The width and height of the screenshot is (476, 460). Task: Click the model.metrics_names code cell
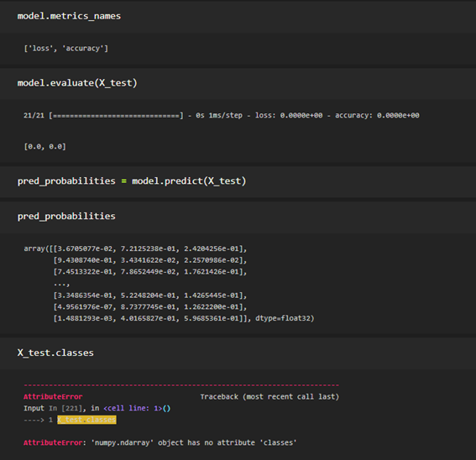[238, 17]
